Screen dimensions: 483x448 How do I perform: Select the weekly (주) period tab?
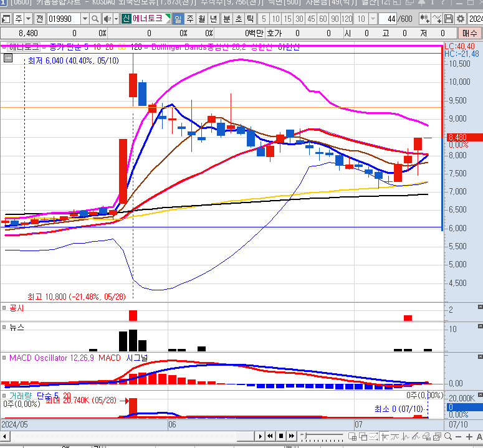tap(190, 19)
